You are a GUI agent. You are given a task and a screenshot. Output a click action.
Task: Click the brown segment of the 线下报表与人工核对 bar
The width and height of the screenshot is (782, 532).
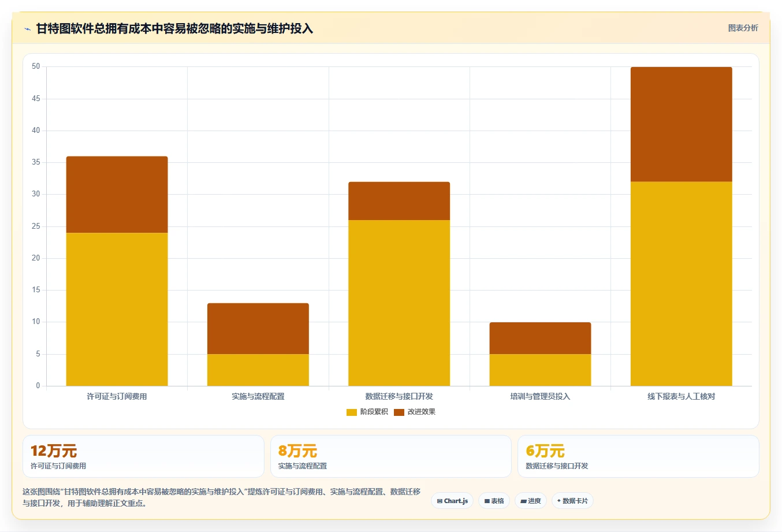(x=682, y=124)
